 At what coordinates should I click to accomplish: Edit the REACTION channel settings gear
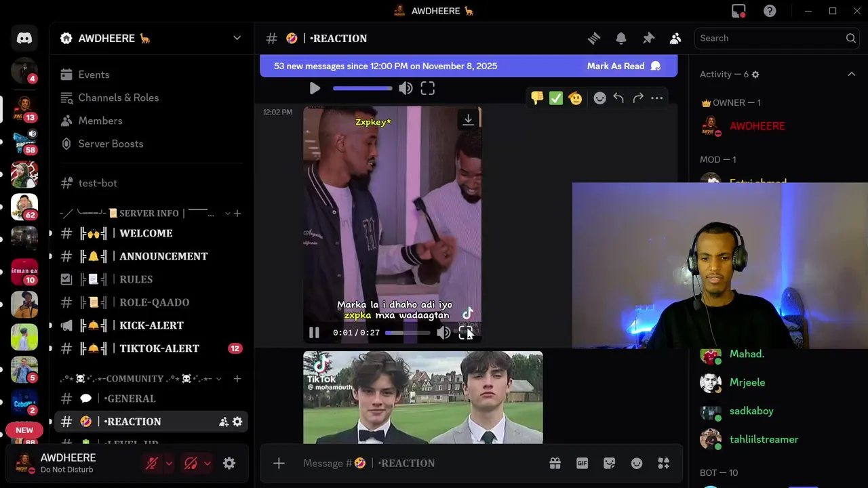pyautogui.click(x=237, y=422)
